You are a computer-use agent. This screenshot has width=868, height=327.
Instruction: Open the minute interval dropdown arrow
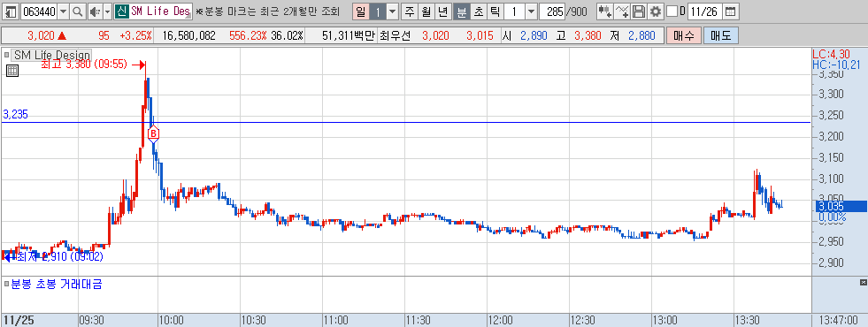532,11
